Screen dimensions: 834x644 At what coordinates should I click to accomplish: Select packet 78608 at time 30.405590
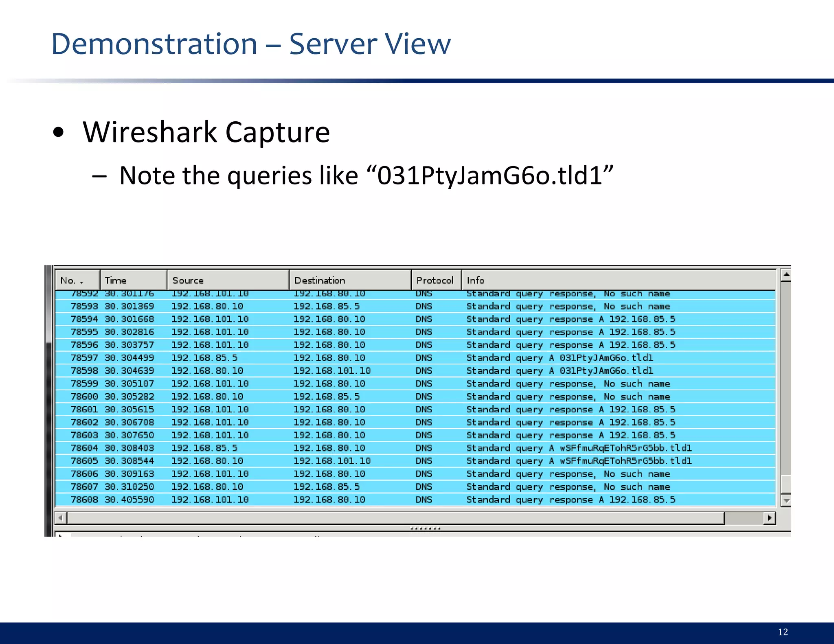tap(415, 499)
